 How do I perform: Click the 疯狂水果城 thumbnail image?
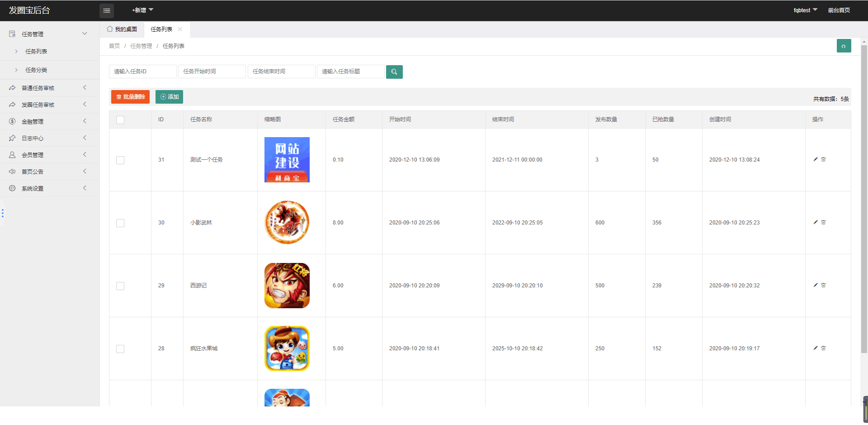(x=287, y=349)
